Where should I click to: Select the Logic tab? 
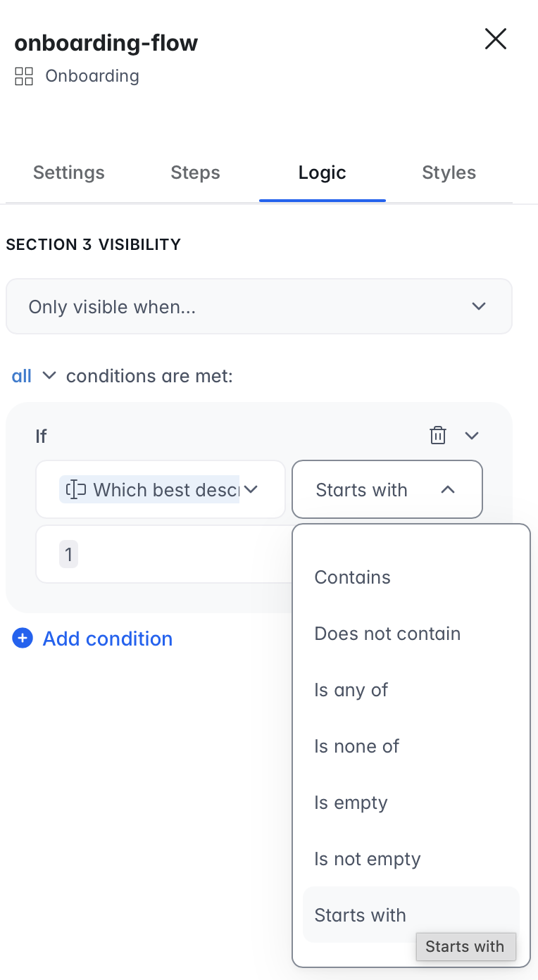[x=322, y=172]
